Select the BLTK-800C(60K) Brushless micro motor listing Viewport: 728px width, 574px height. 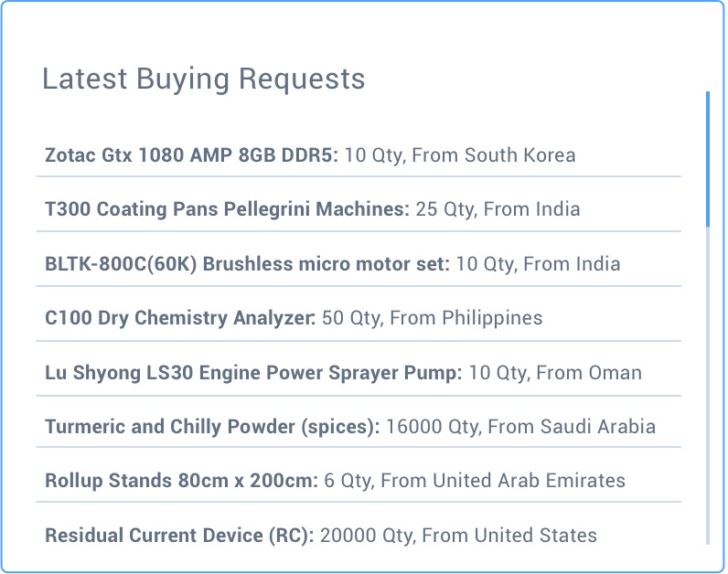(x=247, y=264)
